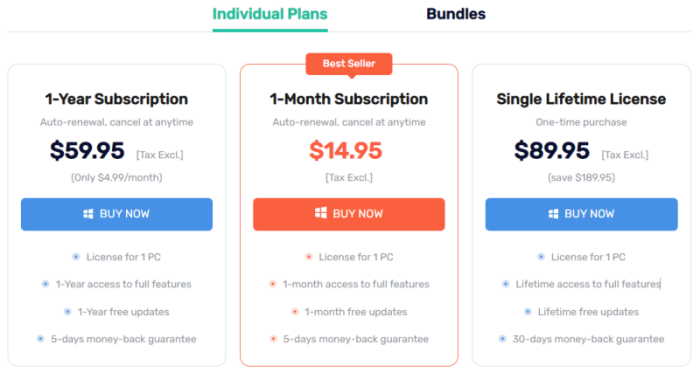Click the save $189.95 note
The width and height of the screenshot is (700, 379).
coord(581,178)
